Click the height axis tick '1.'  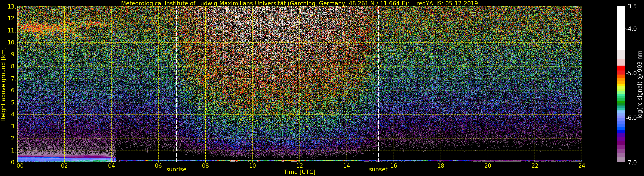point(13,150)
